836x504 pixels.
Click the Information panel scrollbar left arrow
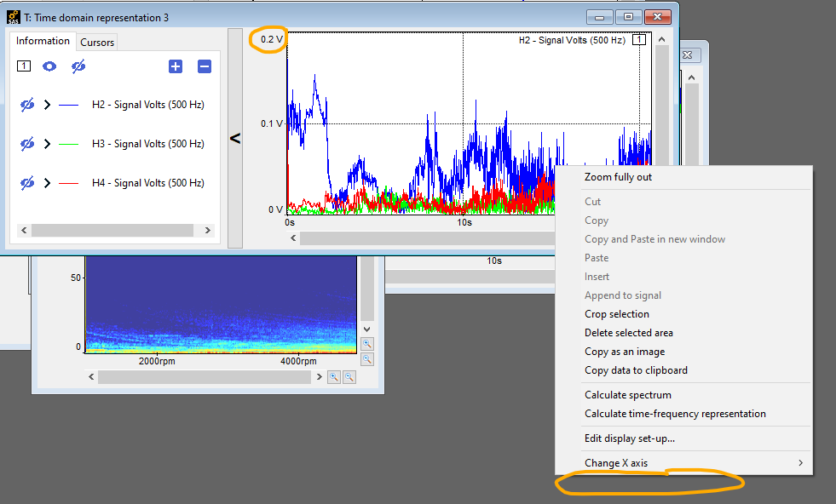[x=24, y=230]
